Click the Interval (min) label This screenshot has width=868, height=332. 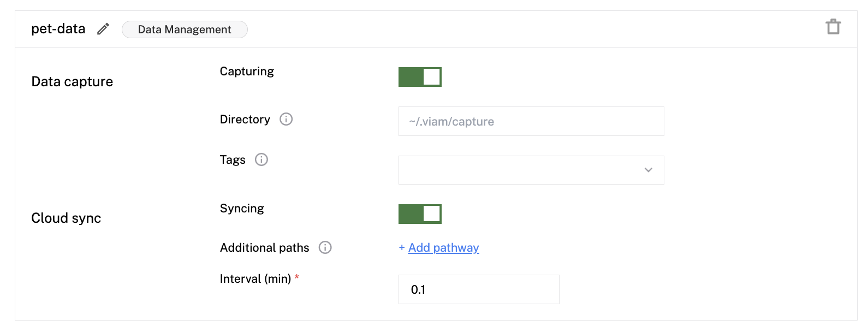(x=255, y=279)
